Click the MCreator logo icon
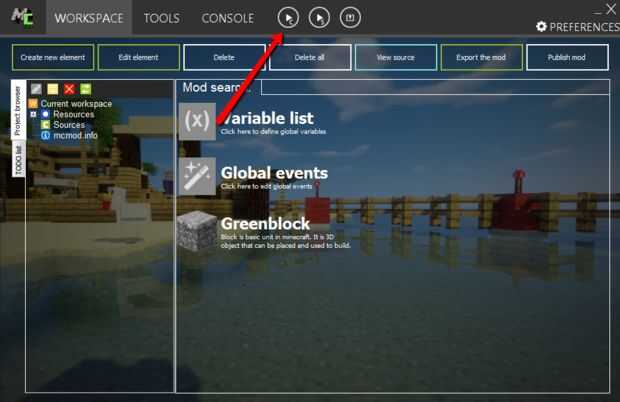620x402 pixels. [22, 17]
